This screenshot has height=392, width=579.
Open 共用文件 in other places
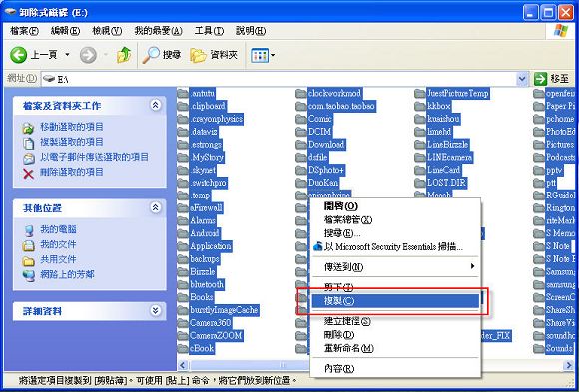(58, 259)
